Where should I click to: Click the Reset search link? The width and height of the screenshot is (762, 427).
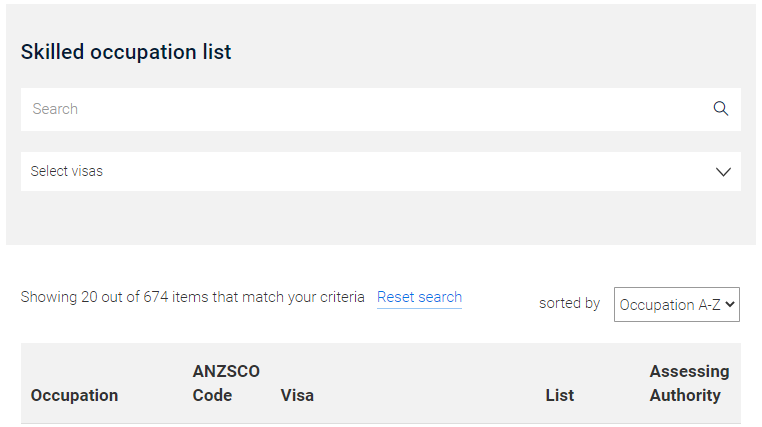419,297
